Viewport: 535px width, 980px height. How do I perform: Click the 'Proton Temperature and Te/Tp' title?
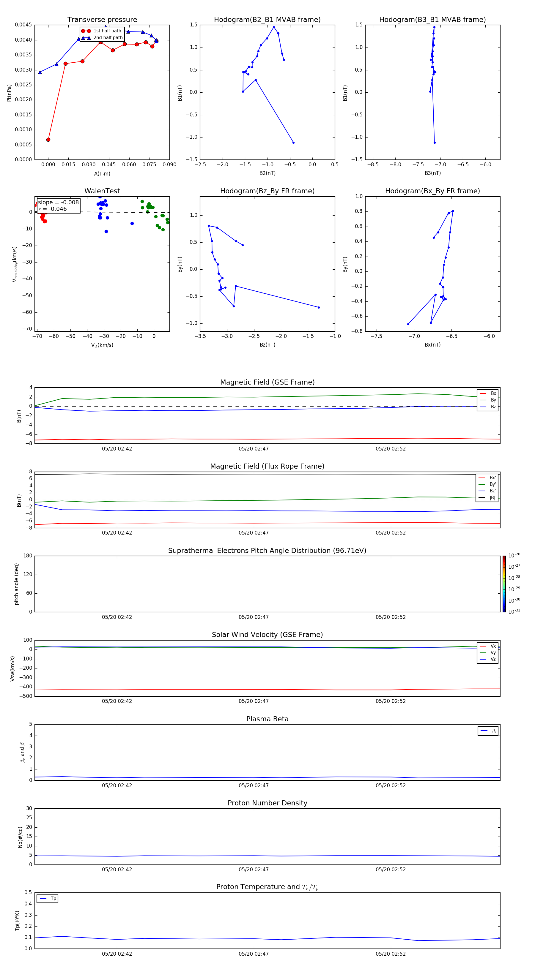(x=267, y=887)
